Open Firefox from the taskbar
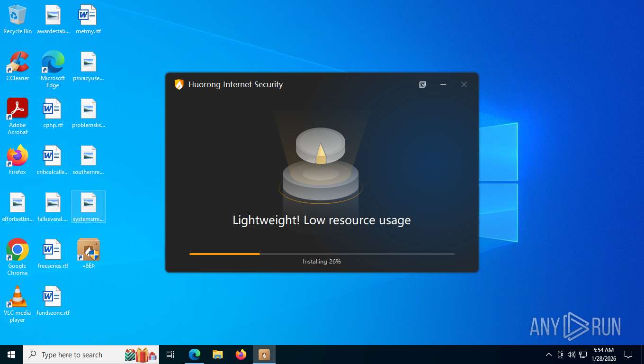The image size is (644, 364). pos(241,355)
